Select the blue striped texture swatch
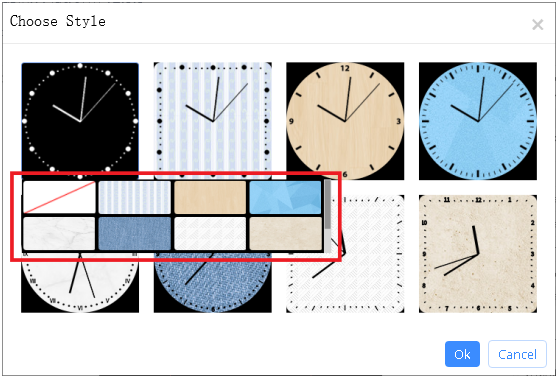Viewport: 558px width, 378px height. point(135,197)
